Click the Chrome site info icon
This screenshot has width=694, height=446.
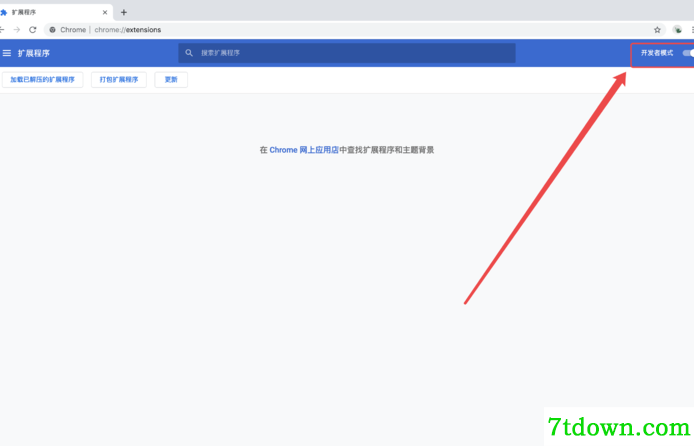[x=53, y=30]
